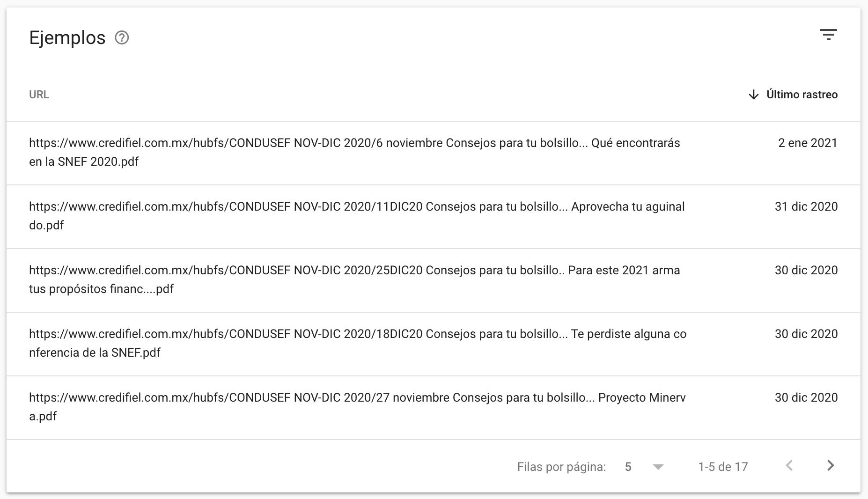Viewport: 868px width, 499px height.
Task: Sort by Último rastreo column label
Action: (802, 95)
